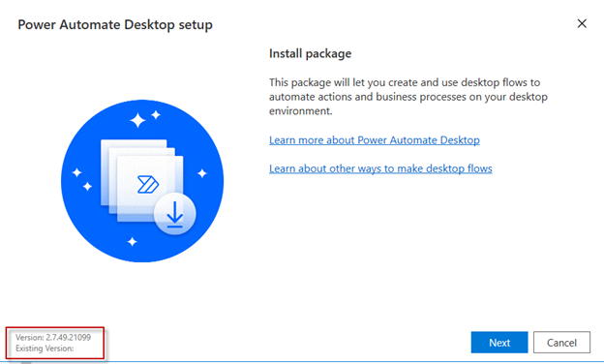
Task: Click the Existing Version: label
Action: tap(45, 348)
